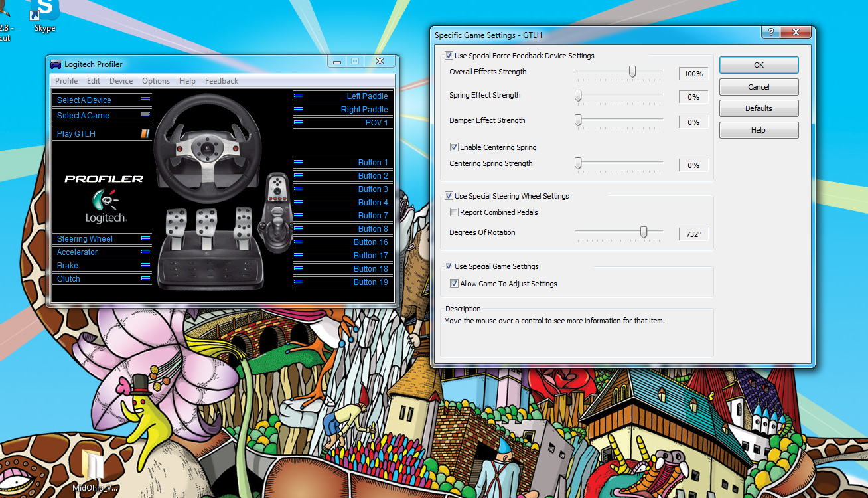Click the blue indicator beside Button 17

coord(298,255)
